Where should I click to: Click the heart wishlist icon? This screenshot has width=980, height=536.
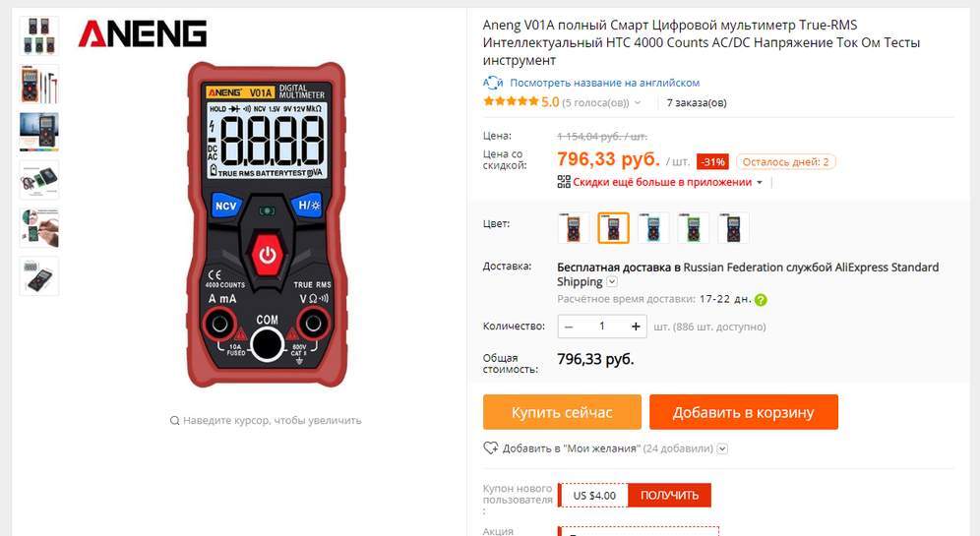[x=491, y=447]
